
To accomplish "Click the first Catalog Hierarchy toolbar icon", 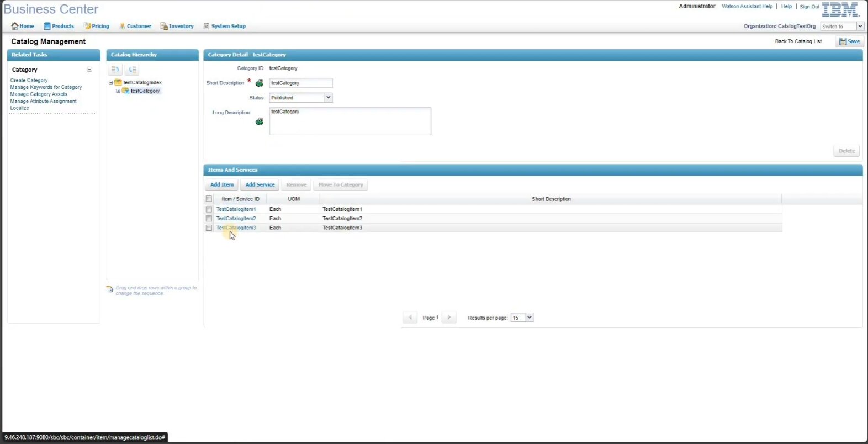I will click(115, 70).
